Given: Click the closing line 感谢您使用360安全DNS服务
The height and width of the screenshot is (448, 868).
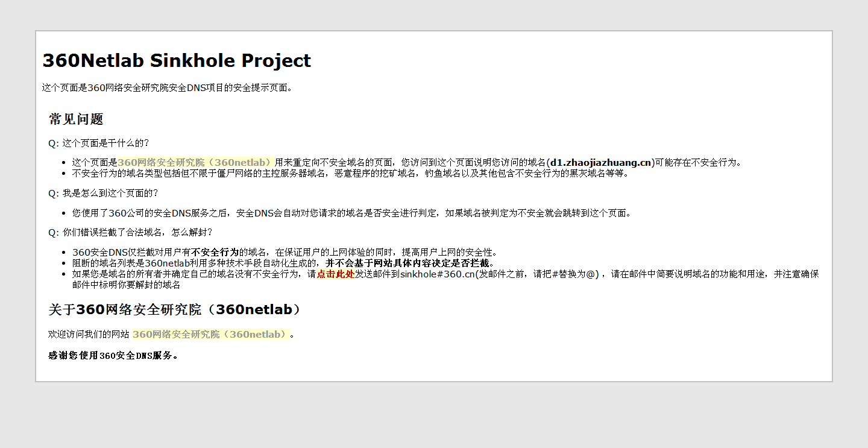Looking at the screenshot, I should coord(113,355).
